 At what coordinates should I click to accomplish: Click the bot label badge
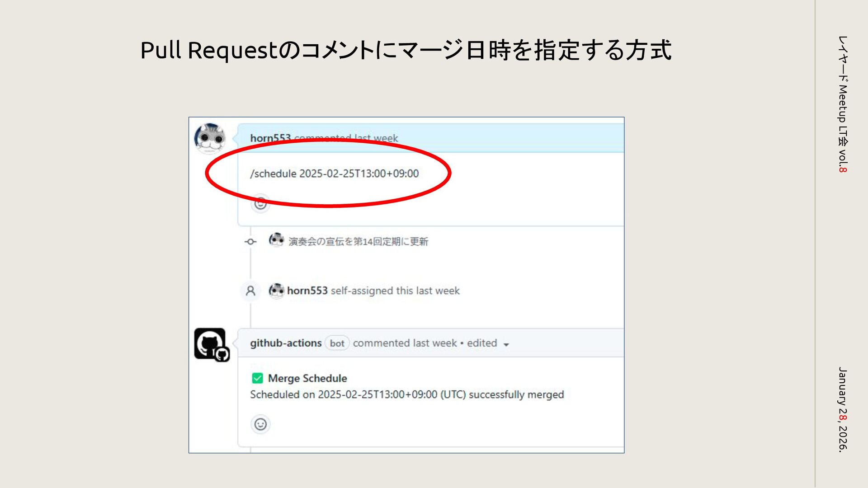pyautogui.click(x=337, y=343)
